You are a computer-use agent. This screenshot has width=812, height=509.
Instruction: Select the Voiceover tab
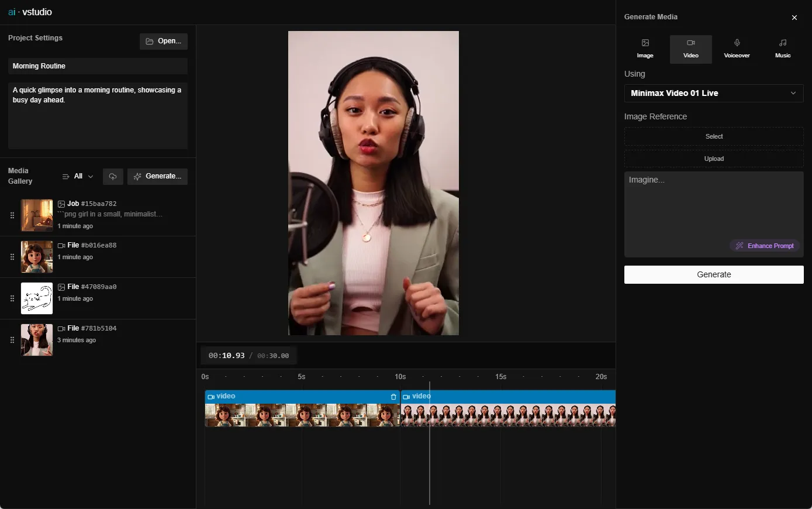point(737,49)
